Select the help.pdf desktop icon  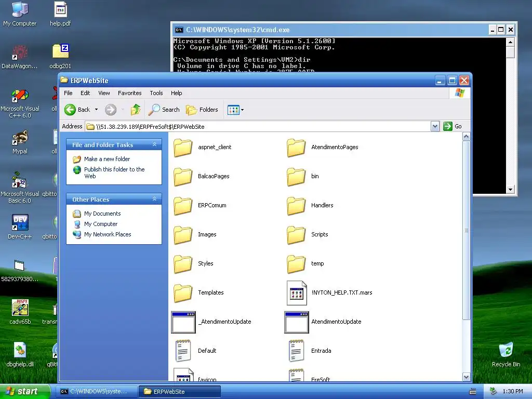tap(60, 9)
